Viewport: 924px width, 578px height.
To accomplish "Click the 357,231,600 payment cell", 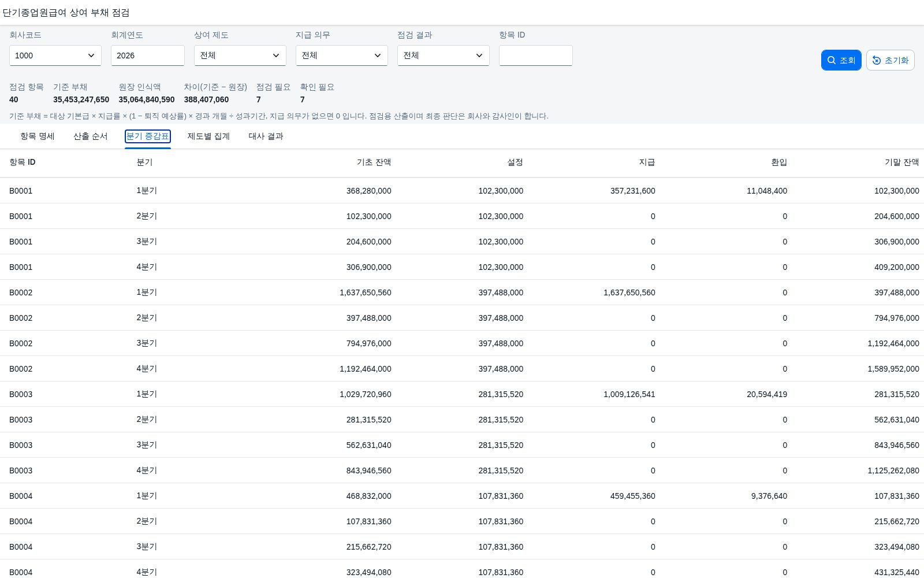I will coord(632,191).
